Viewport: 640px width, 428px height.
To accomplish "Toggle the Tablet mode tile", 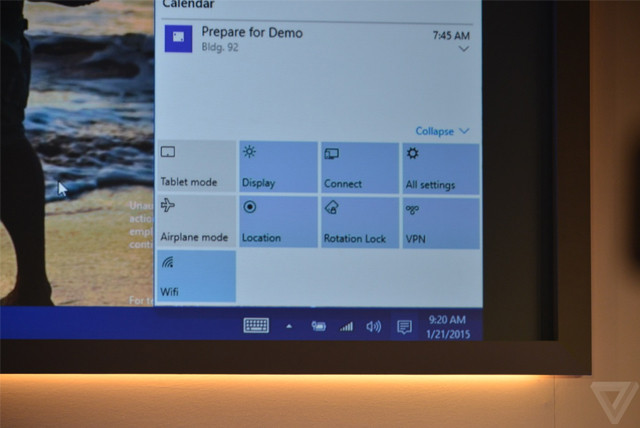I will [x=196, y=166].
